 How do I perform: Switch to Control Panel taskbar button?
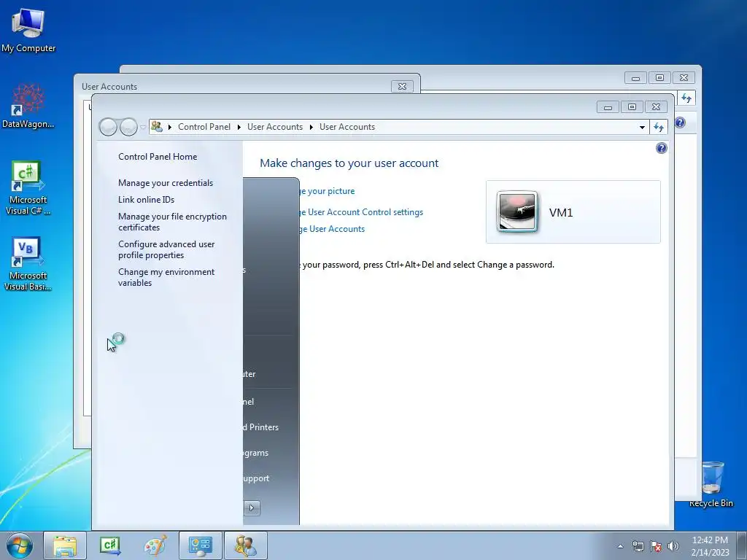click(200, 545)
